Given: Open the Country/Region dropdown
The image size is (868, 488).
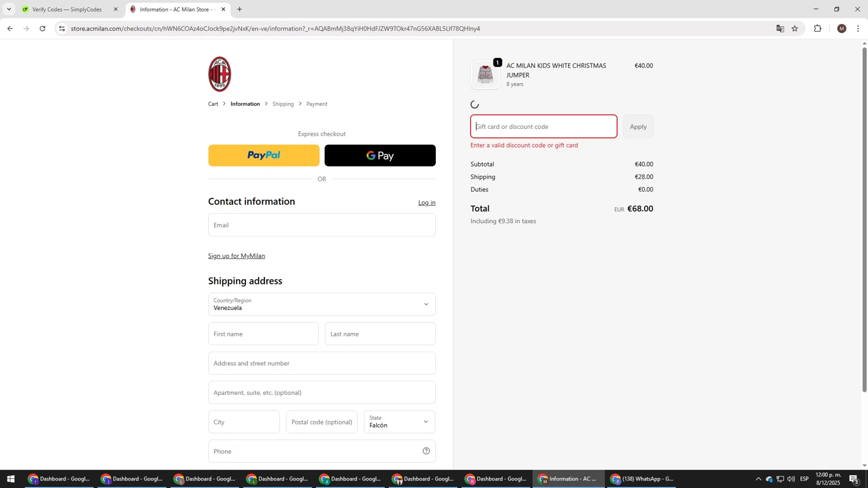Looking at the screenshot, I should tap(322, 304).
